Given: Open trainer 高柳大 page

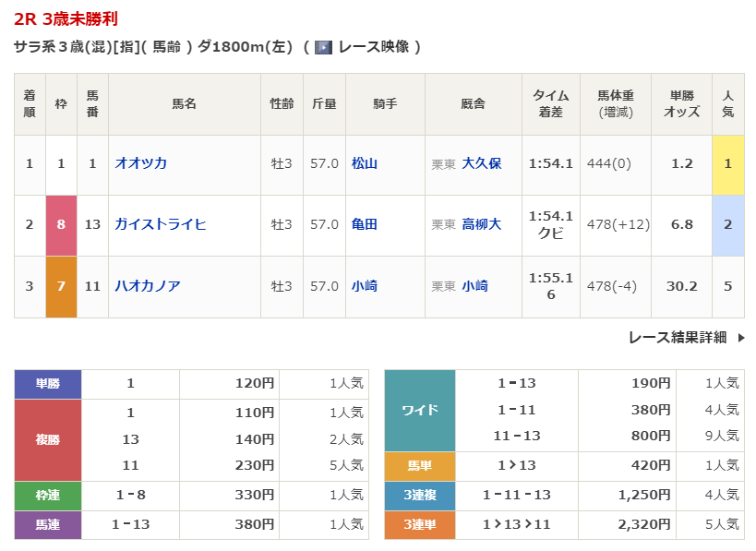Looking at the screenshot, I should tap(481, 224).
